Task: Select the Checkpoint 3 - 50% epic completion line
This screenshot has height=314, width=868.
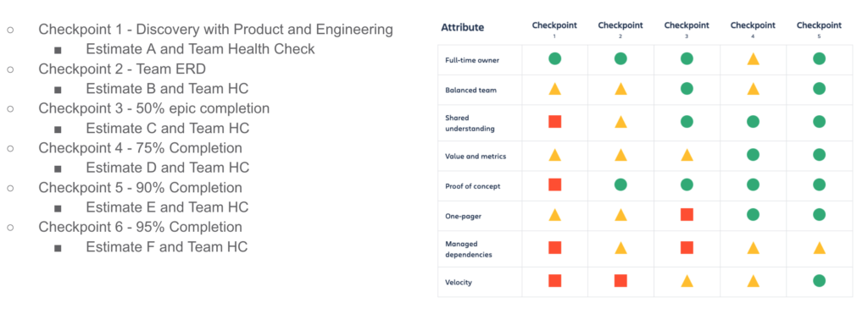Action: 154,108
